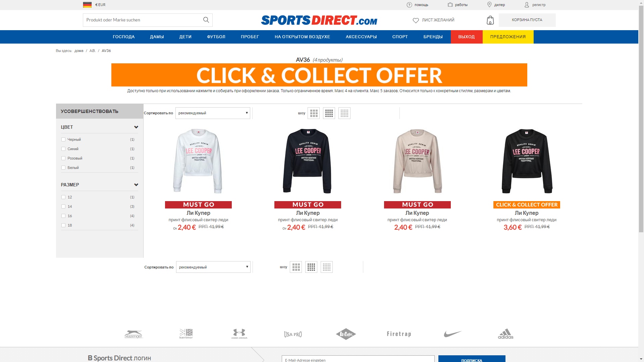Screen dimensions: 644x362
Task: Open the shopping bag icon
Action: (x=490, y=20)
